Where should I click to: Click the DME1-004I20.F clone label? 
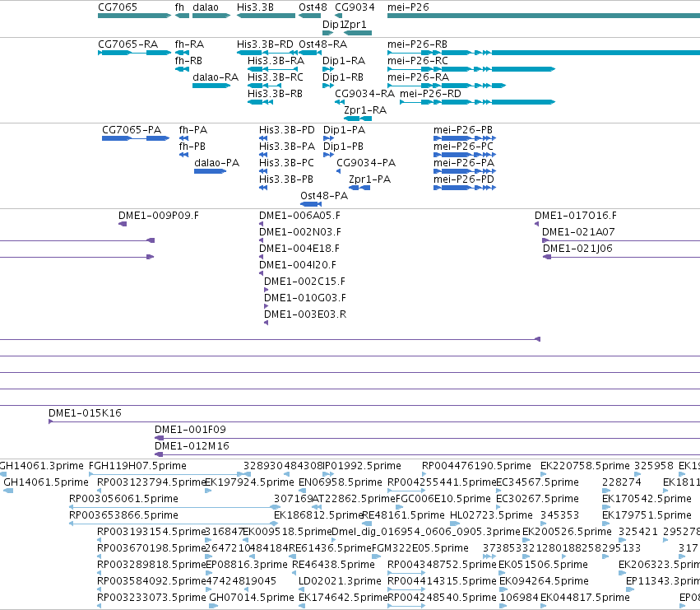pyautogui.click(x=298, y=265)
